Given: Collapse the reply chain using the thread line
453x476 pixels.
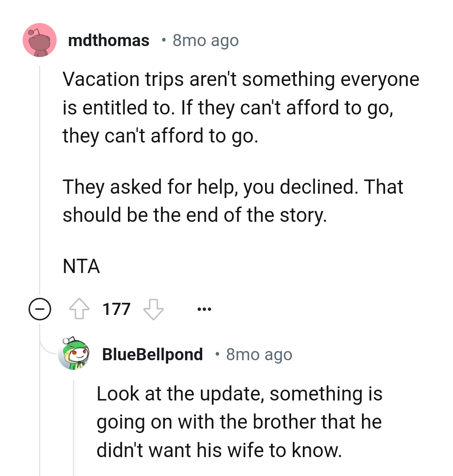Looking at the screenshot, I should pos(40,189).
